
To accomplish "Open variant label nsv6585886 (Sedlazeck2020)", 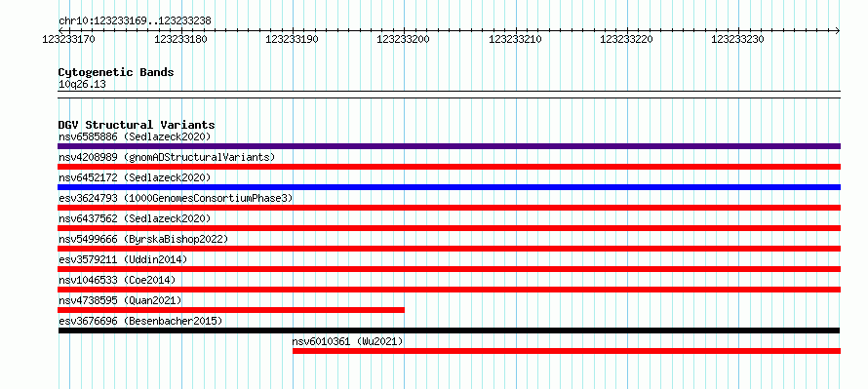I will [135, 136].
